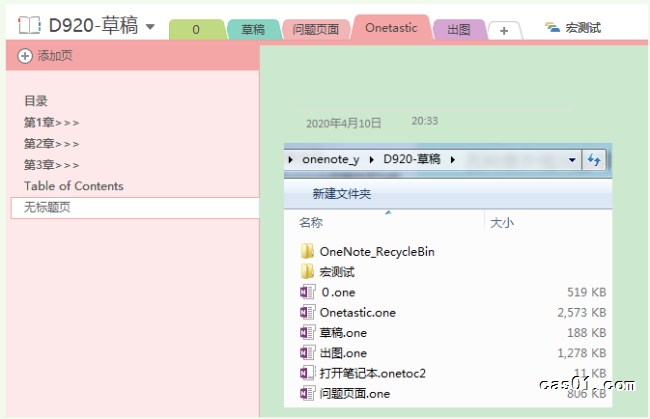Click the 宏测试 section group icon
The height and width of the screenshot is (419, 650).
pyautogui.click(x=552, y=28)
